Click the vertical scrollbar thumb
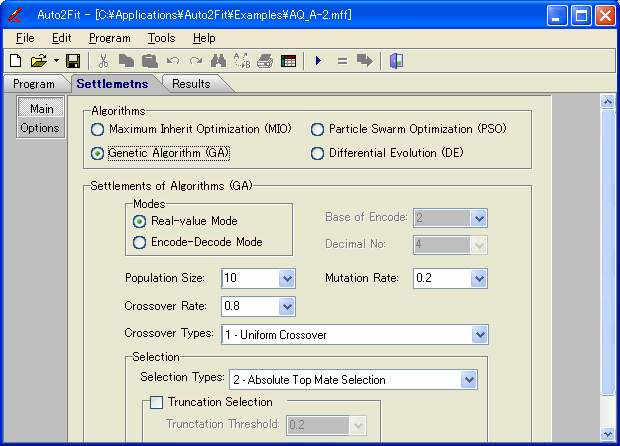 [607, 252]
